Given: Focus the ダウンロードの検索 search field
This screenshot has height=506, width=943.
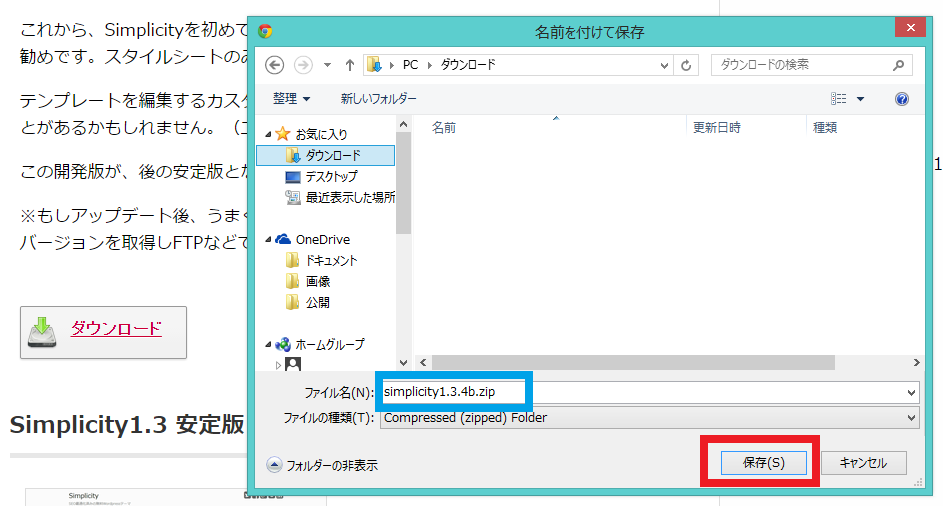Looking at the screenshot, I should (811, 65).
